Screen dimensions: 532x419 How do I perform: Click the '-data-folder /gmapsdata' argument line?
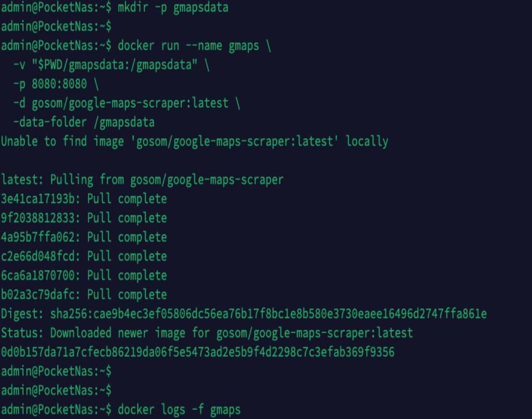coord(84,122)
